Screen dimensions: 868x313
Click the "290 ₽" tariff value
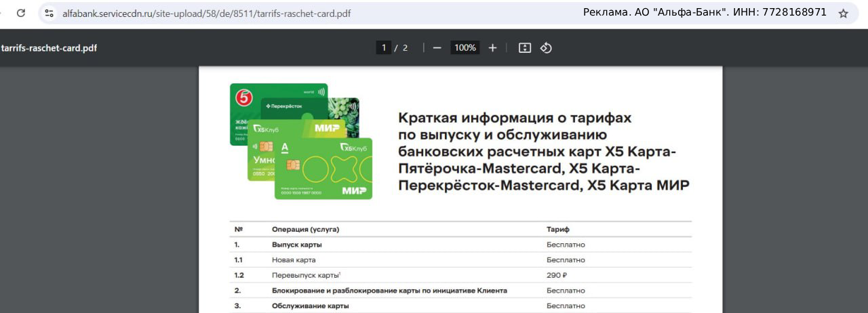(x=556, y=275)
